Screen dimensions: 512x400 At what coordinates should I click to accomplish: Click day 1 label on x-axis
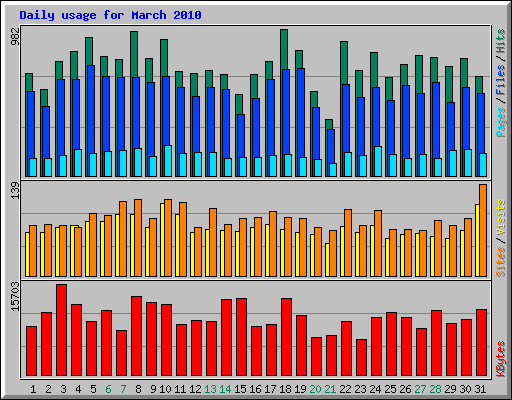33,389
